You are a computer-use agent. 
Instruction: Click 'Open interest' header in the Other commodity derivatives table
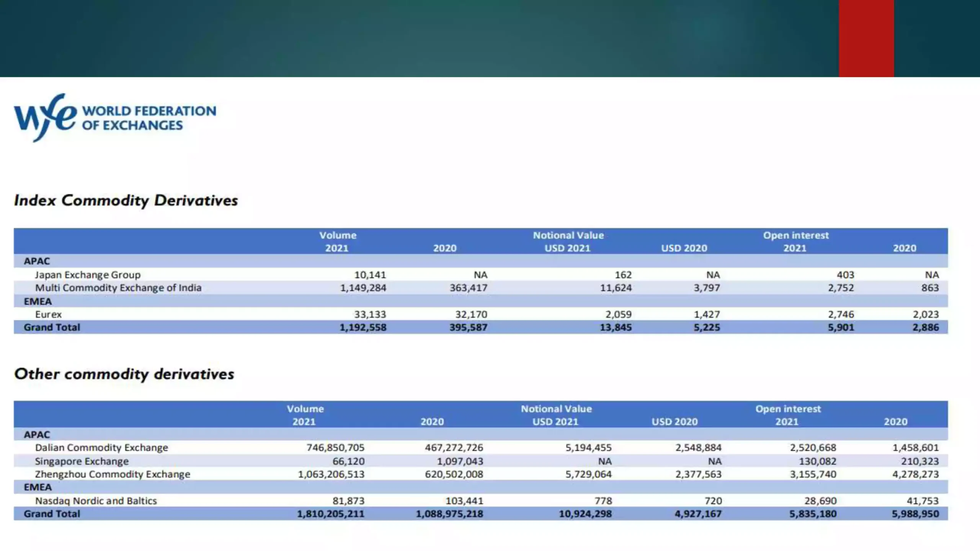coord(788,409)
